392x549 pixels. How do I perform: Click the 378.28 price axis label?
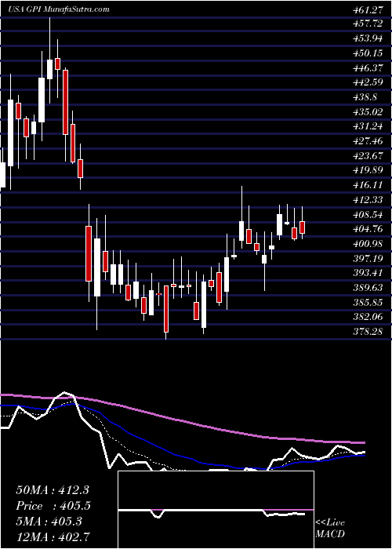point(366,332)
